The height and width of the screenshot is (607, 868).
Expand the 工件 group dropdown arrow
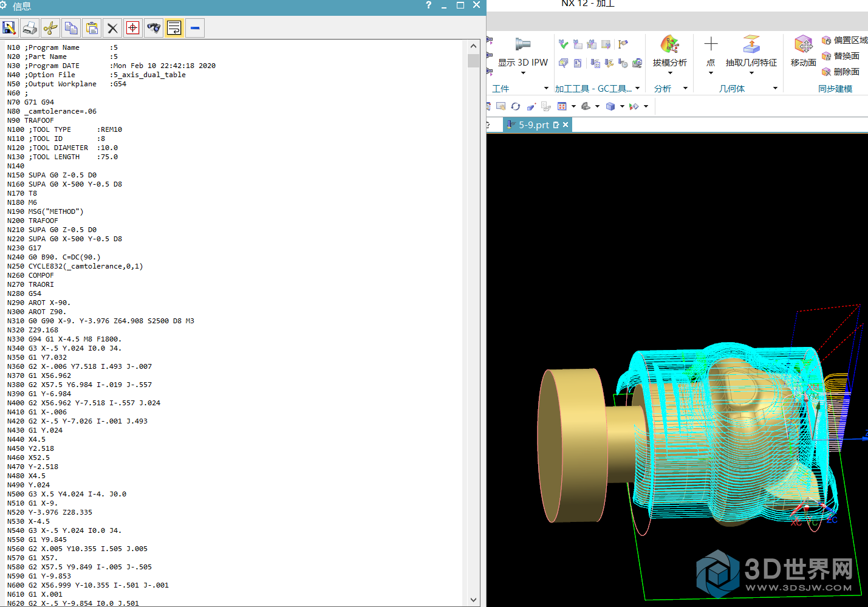tap(546, 88)
